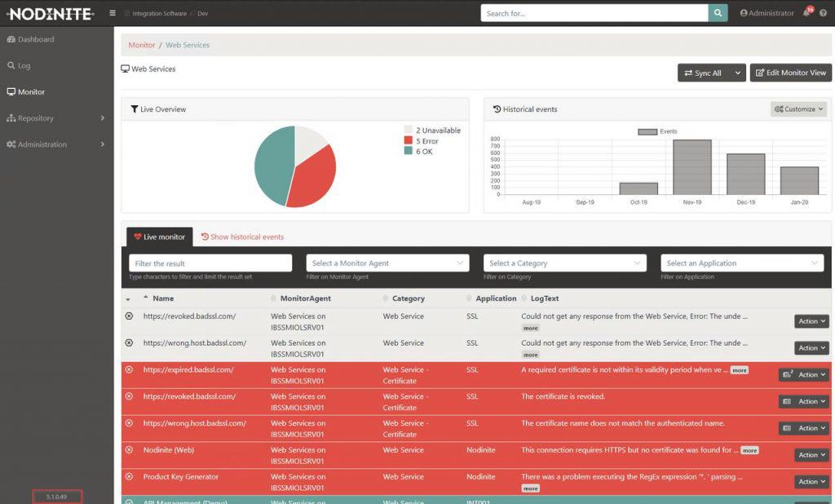
Task: Click the search magnifier button
Action: click(718, 13)
